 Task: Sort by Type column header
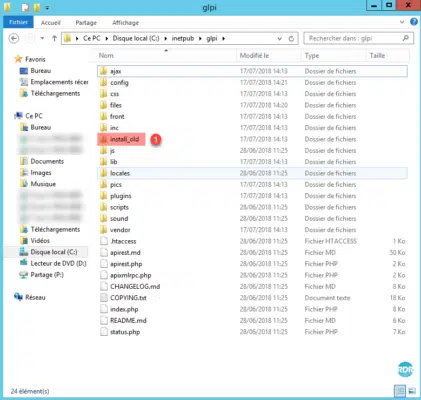312,56
